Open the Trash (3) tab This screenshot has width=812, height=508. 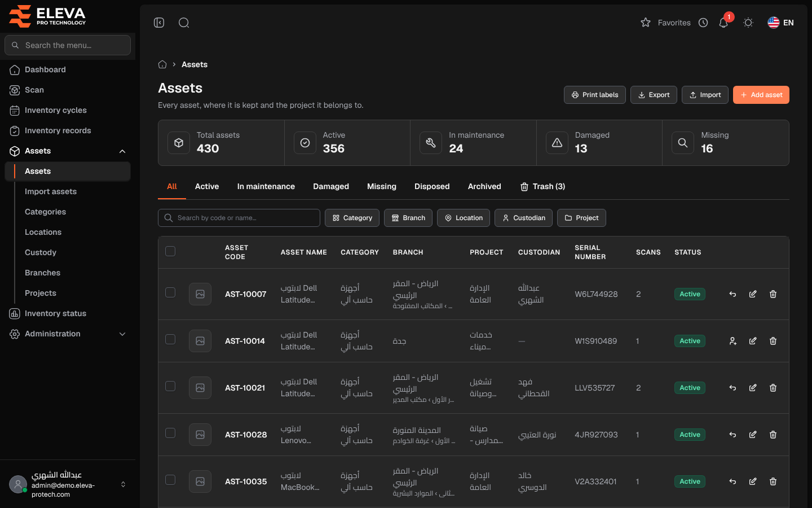542,186
